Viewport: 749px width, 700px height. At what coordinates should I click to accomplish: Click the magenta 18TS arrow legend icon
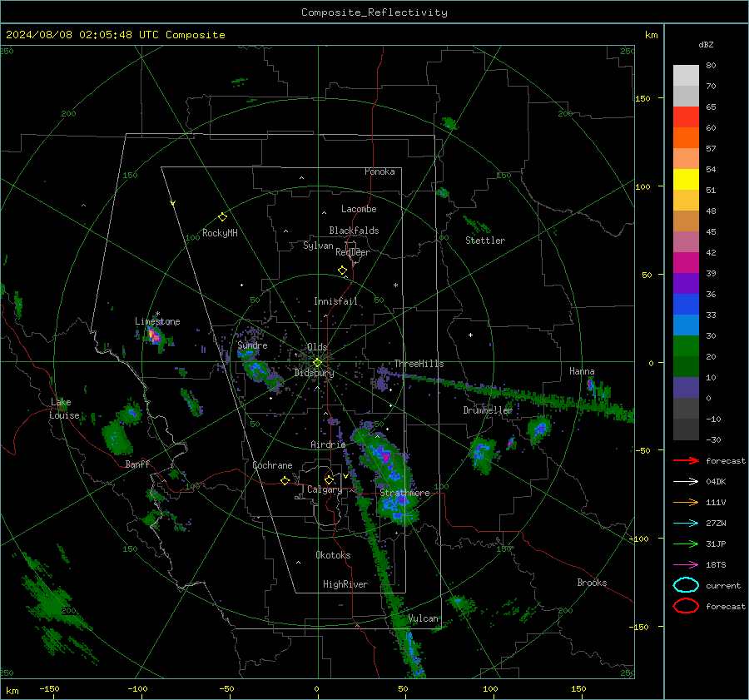686,565
